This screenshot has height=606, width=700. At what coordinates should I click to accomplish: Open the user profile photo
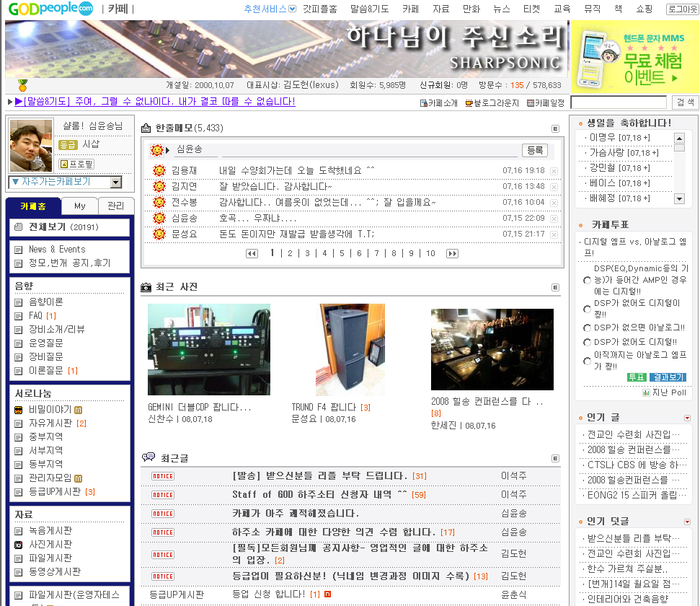[31, 146]
